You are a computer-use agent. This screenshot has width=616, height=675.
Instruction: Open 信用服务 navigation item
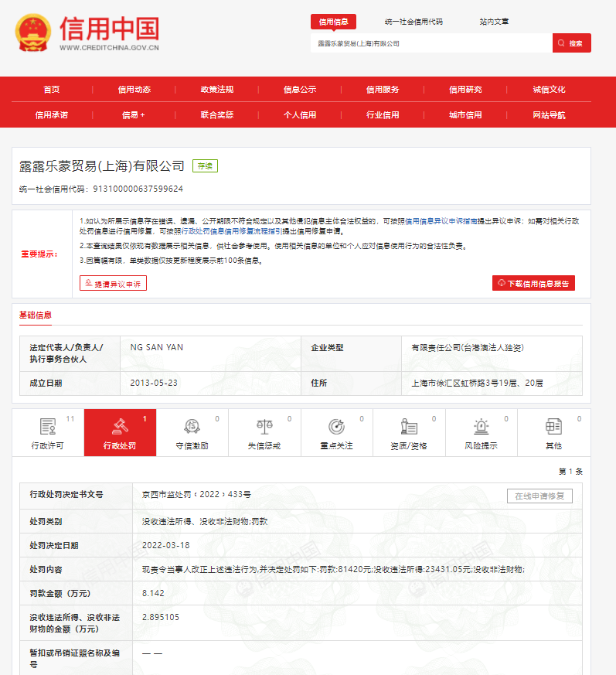coord(383,90)
